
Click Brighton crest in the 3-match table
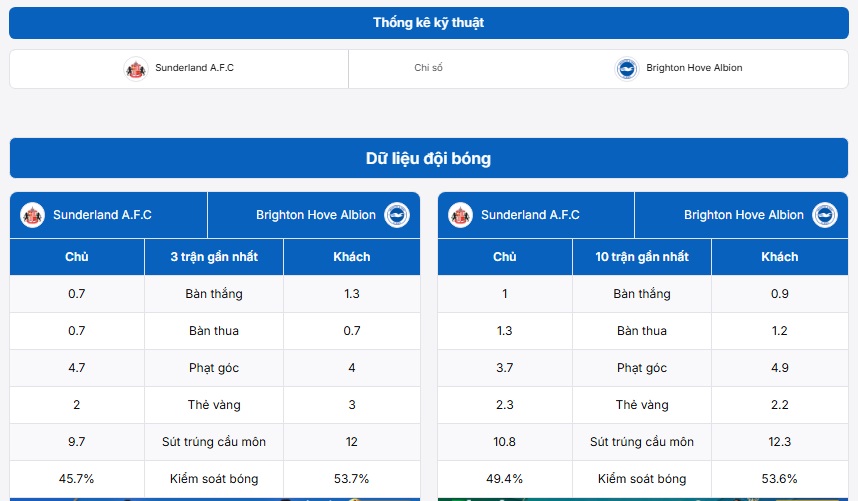pyautogui.click(x=397, y=215)
